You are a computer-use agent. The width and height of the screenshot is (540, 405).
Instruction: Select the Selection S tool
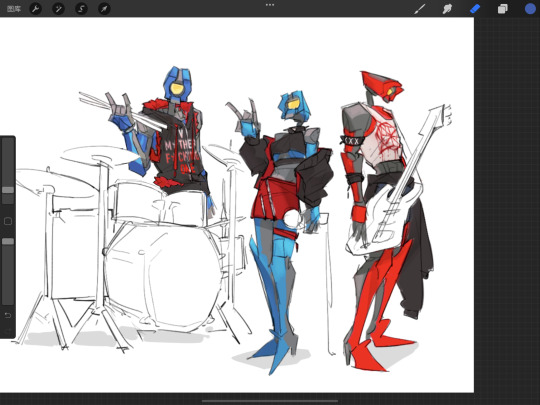pyautogui.click(x=81, y=9)
